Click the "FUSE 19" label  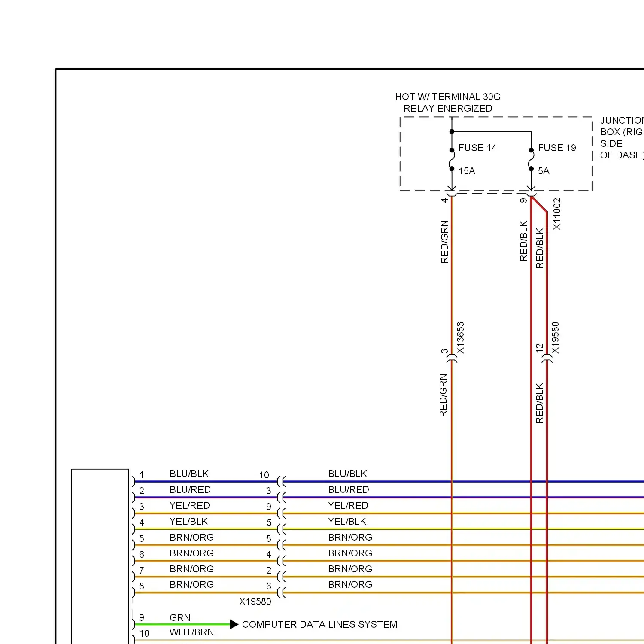click(x=557, y=148)
